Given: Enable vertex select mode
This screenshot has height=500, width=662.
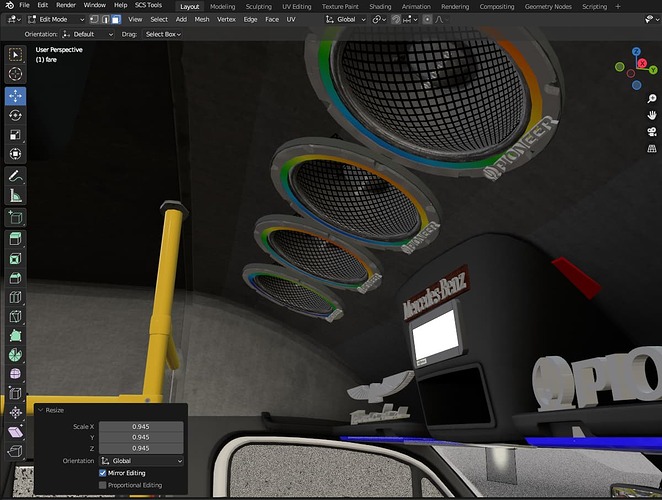Looking at the screenshot, I should point(94,19).
